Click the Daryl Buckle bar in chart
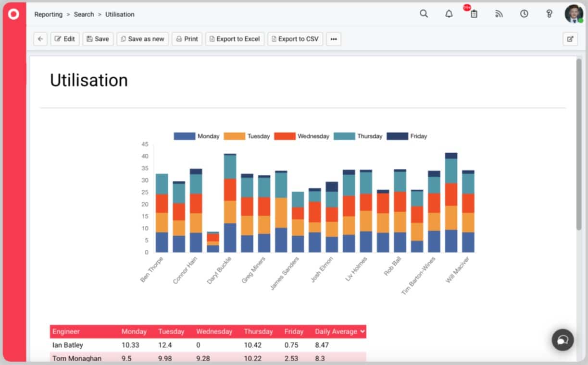This screenshot has width=588, height=365. tap(230, 203)
